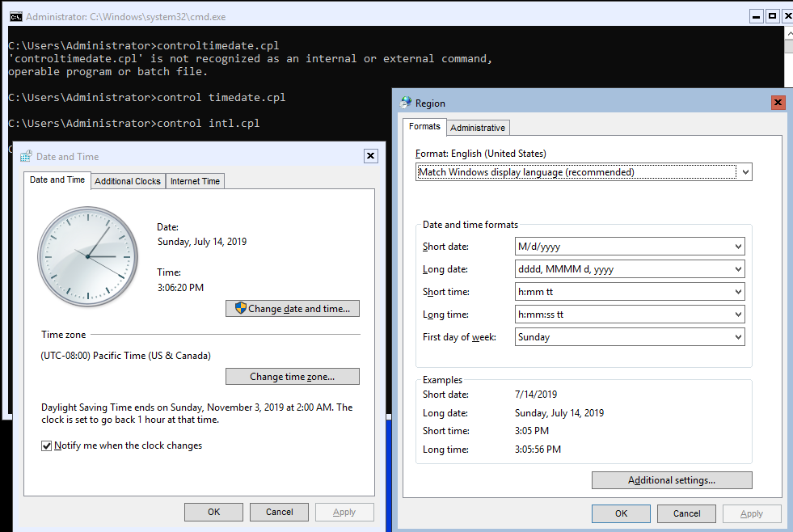
Task: Open the Format language dropdown
Action: click(584, 171)
